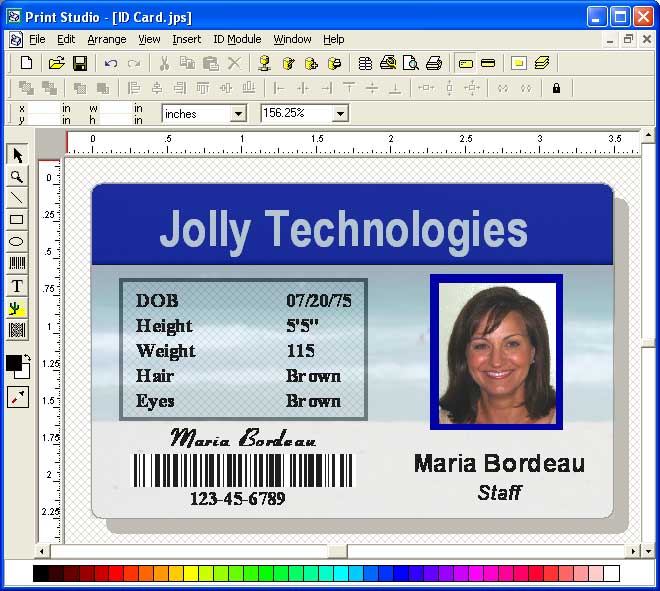Click the stacked layers icon

[542, 63]
